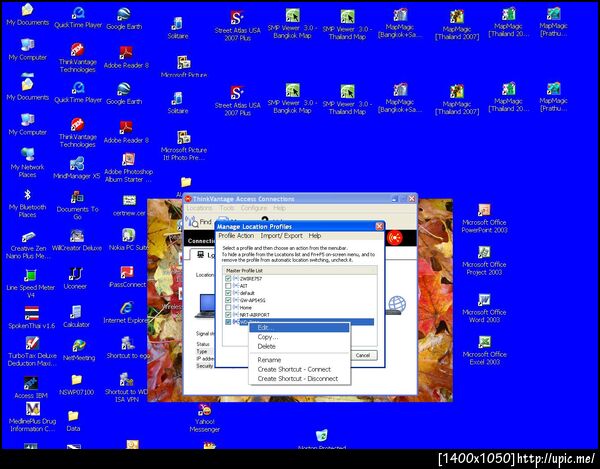Open Shortcut to WD ISA VPN

point(126,380)
